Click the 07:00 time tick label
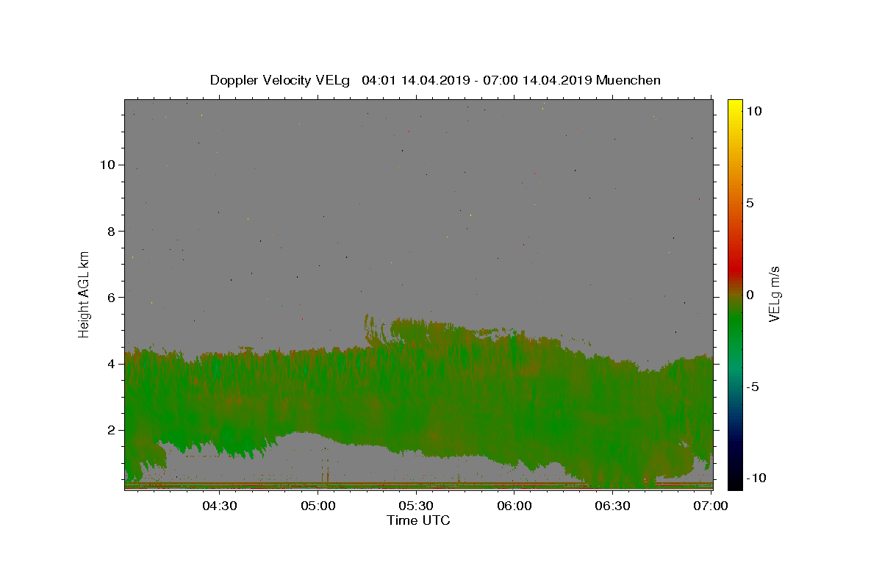This screenshot has width=882, height=588. click(711, 506)
